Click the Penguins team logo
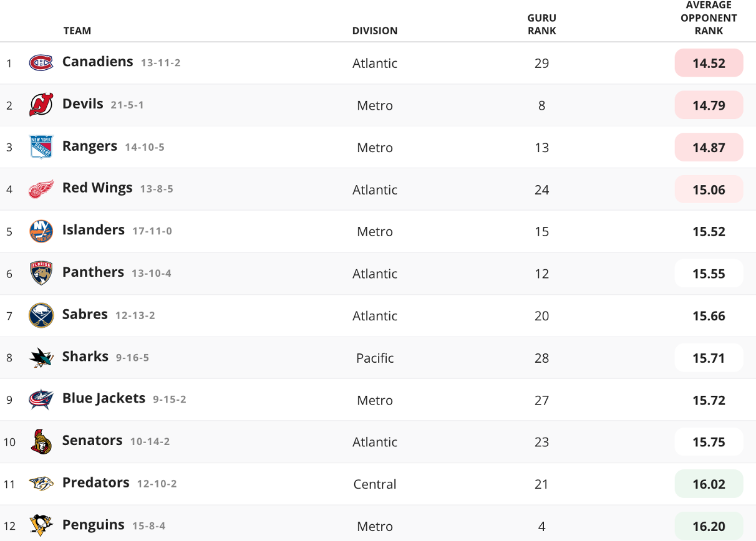 click(41, 525)
